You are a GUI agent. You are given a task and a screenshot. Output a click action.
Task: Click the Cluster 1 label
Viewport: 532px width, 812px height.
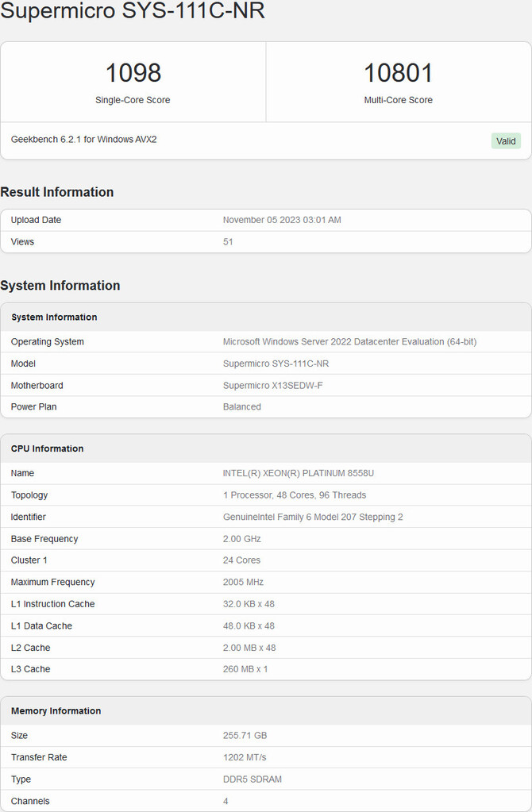[x=29, y=560]
